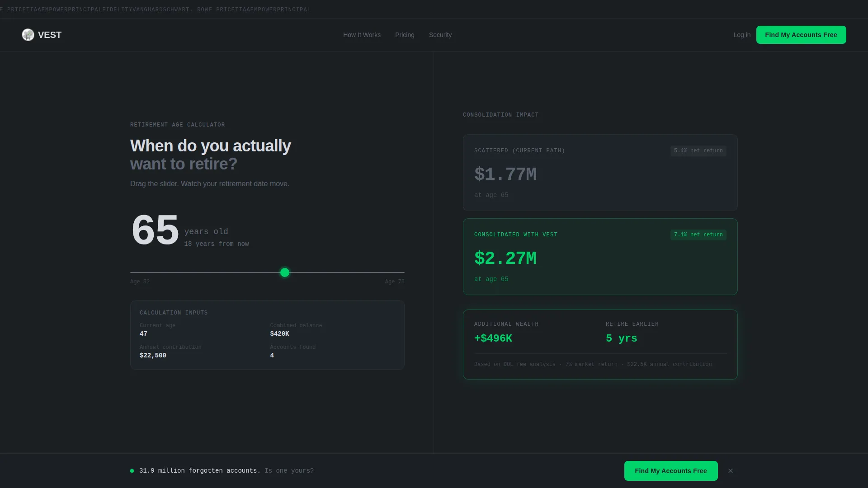Click Find My Accounts Free in bottom banner

(671, 471)
